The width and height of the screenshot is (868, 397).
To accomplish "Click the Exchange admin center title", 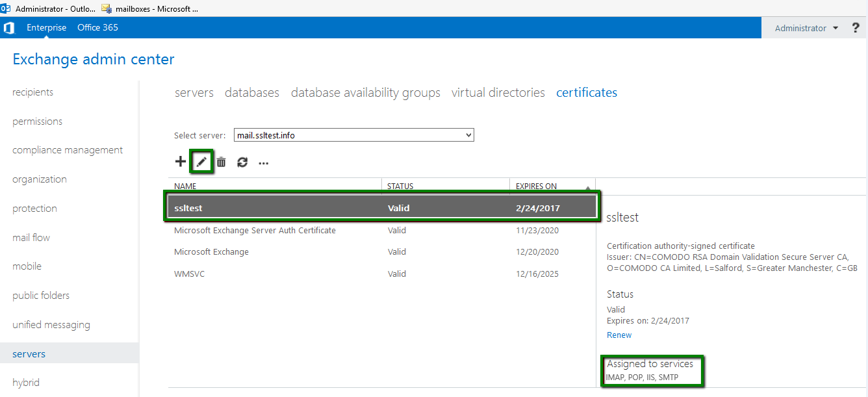I will (x=94, y=60).
